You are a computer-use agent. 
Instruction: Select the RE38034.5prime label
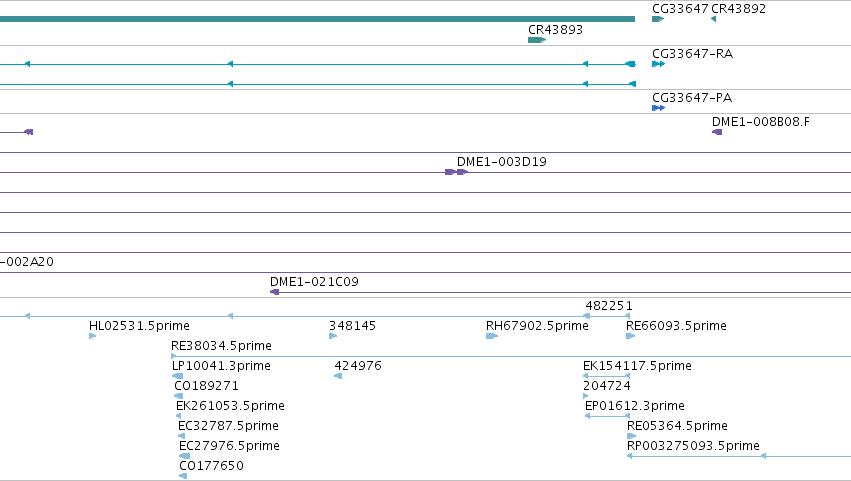click(x=221, y=346)
